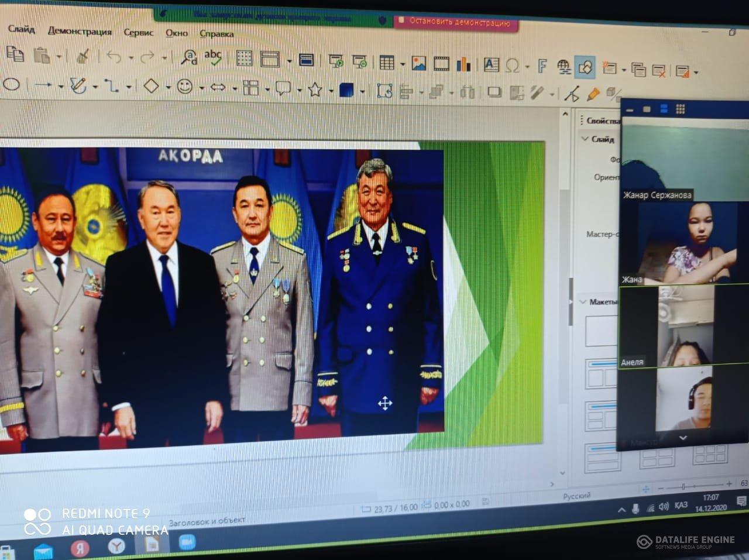This screenshot has height=560, width=749.
Task: Open the special character Omega icon
Action: 512,66
